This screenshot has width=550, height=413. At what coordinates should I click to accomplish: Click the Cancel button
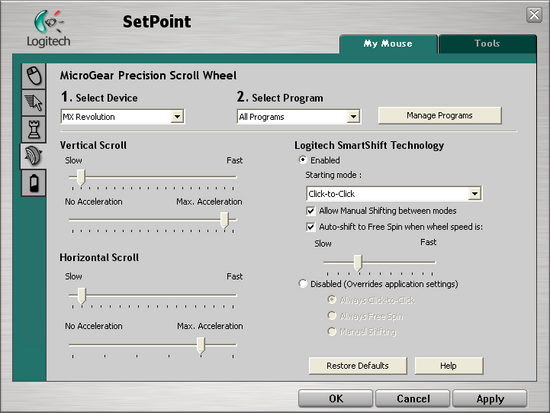click(412, 399)
